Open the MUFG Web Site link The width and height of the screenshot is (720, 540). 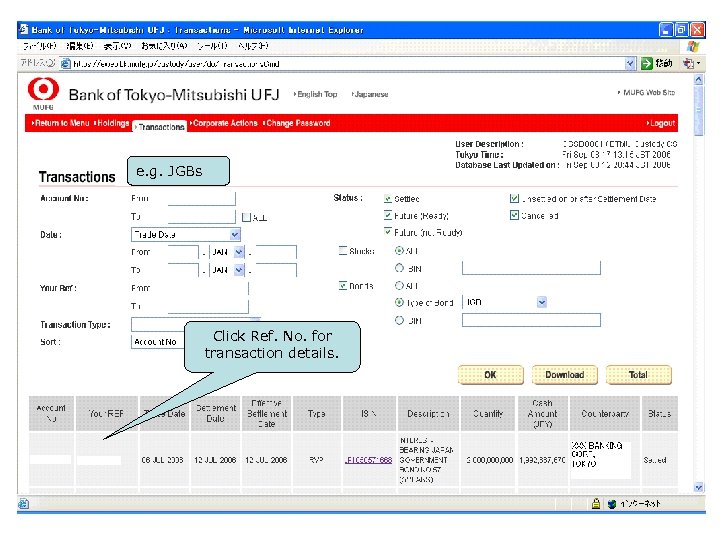click(x=646, y=92)
